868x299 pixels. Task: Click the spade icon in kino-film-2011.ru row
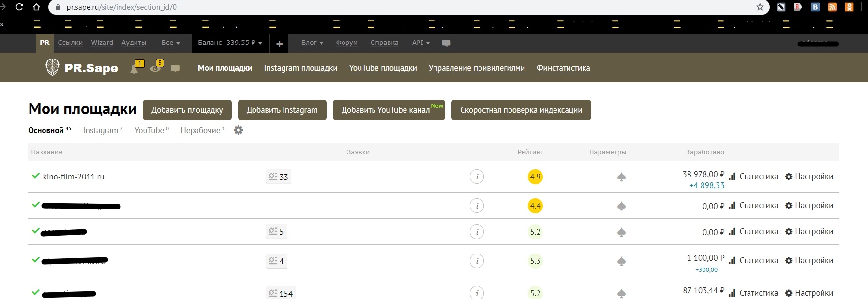(621, 177)
